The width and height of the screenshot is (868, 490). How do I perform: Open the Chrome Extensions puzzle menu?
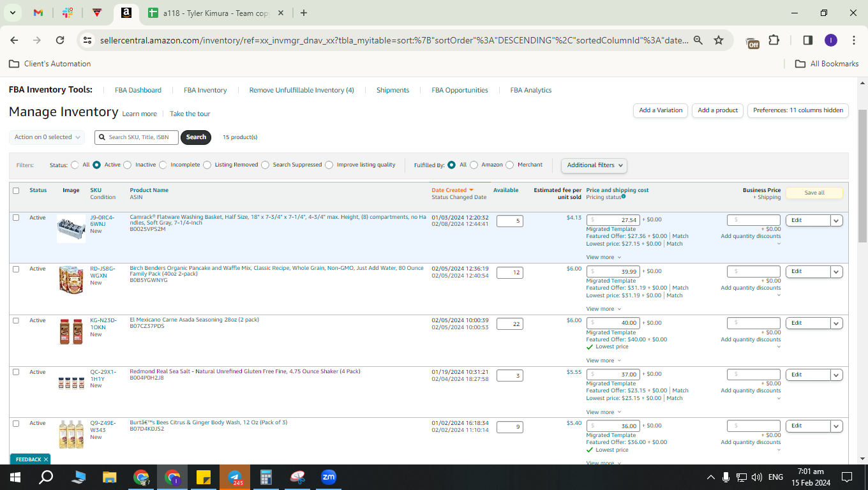point(774,40)
